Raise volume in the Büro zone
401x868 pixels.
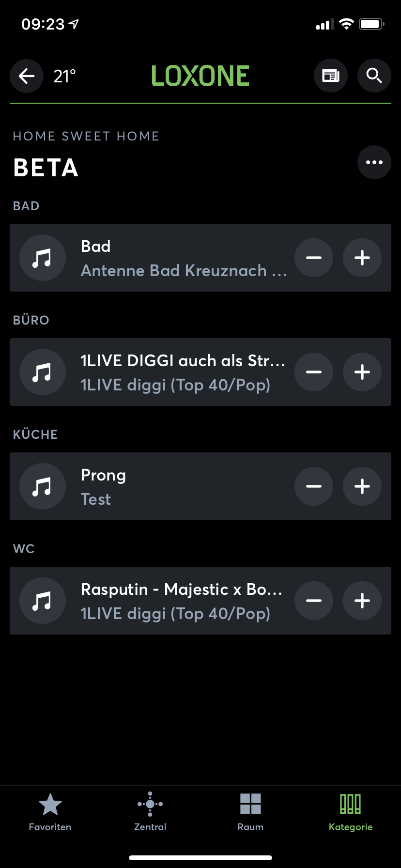362,372
